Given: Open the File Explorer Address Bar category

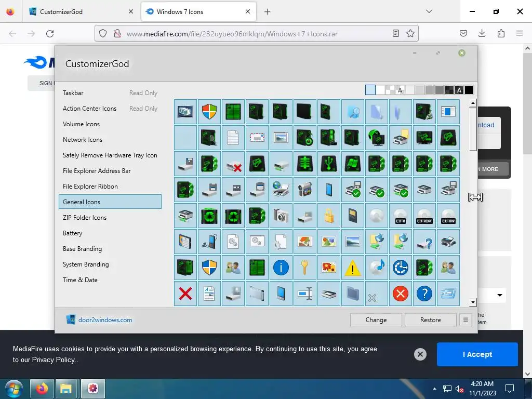Looking at the screenshot, I should 110,170.
